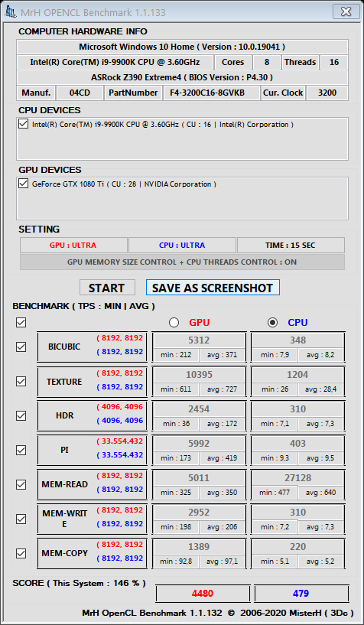The height and width of the screenshot is (625, 364).
Task: Disable the MEM-READ benchmark checkbox
Action: [x=21, y=484]
